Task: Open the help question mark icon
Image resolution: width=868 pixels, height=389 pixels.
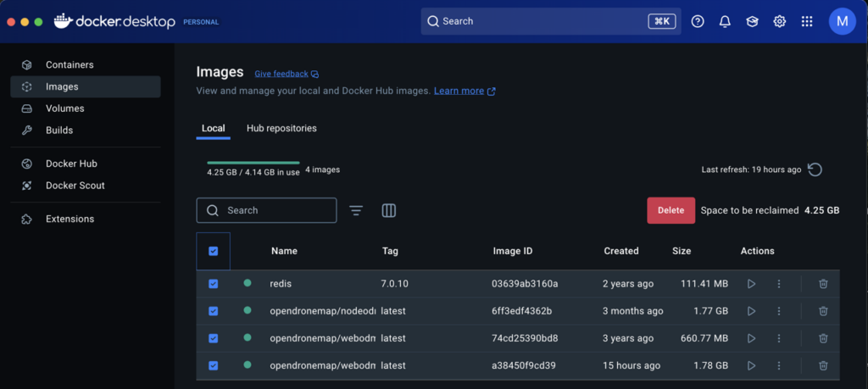Action: (698, 21)
